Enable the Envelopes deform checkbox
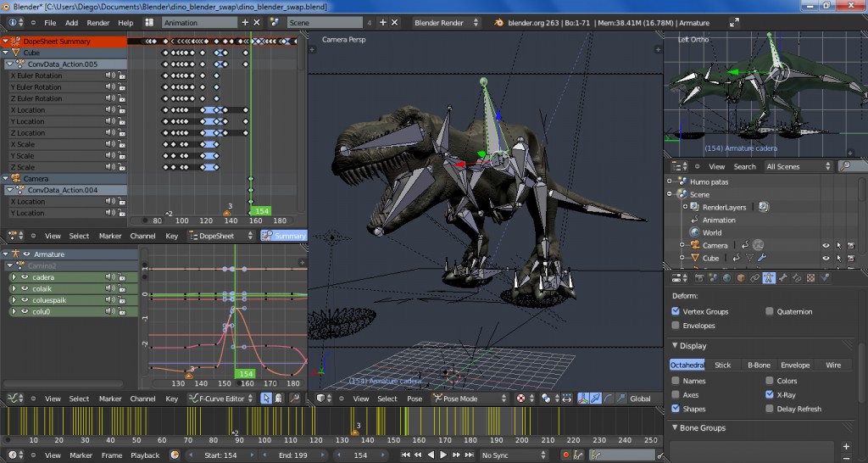This screenshot has width=868, height=463. tap(676, 326)
